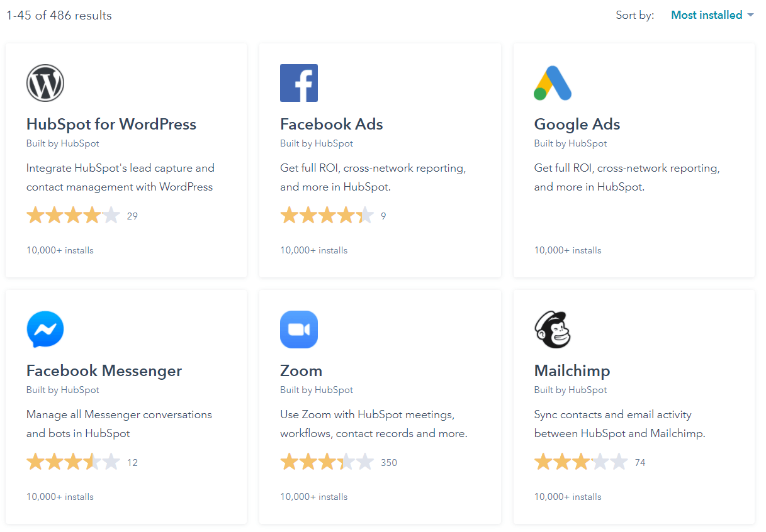The width and height of the screenshot is (766, 532).
Task: Click the WordPress logo icon
Action: (45, 83)
